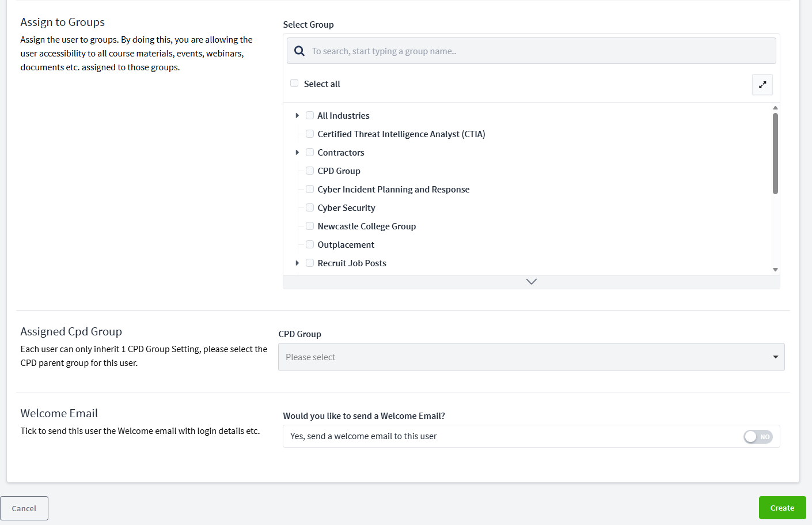Check the Contractors group
Viewport: 812px width, 525px height.
click(x=310, y=152)
